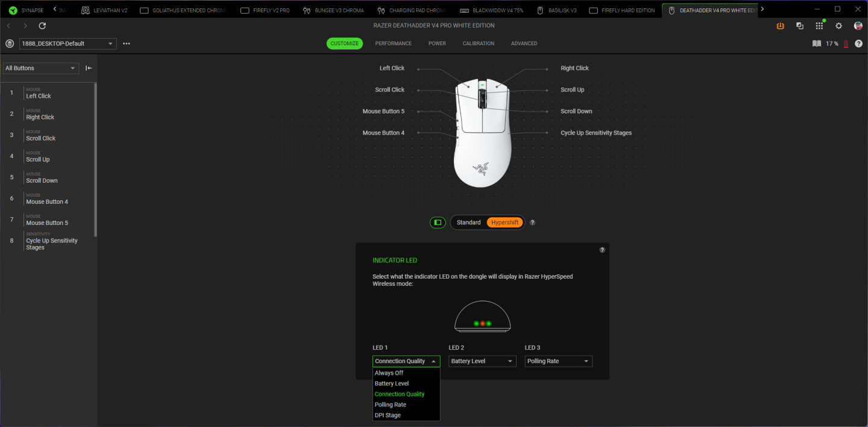
Task: Click the dongle LED preview image
Action: pyautogui.click(x=482, y=316)
